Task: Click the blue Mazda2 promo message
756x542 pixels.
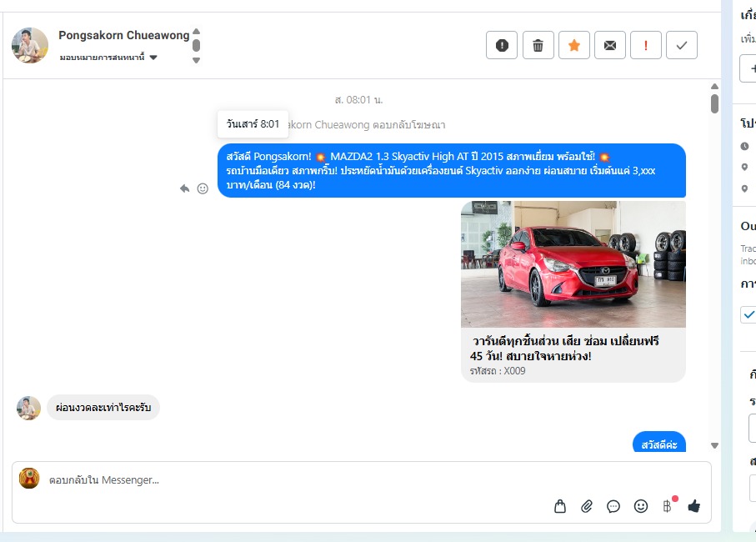Action: (451, 171)
